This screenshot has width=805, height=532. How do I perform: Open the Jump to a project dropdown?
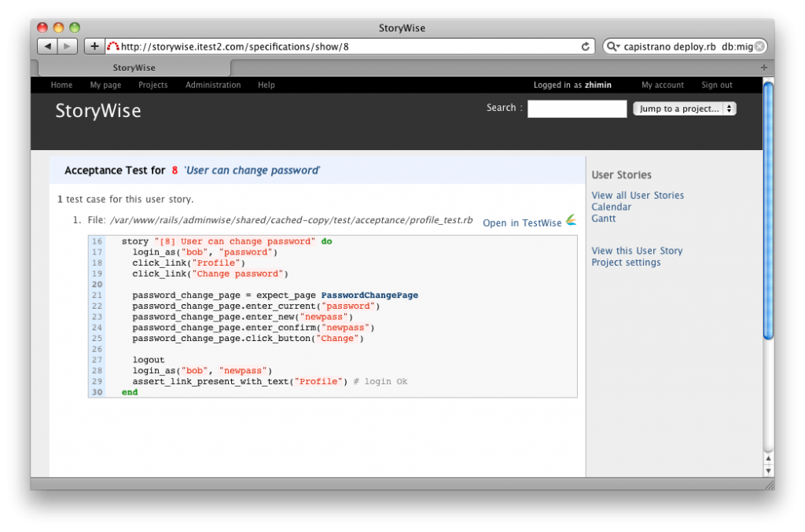685,108
